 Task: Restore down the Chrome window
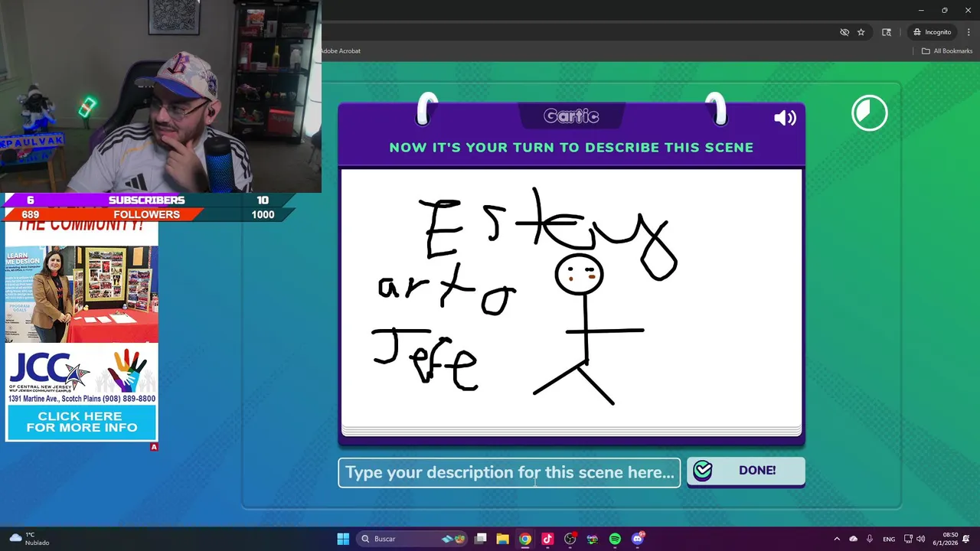click(x=944, y=10)
